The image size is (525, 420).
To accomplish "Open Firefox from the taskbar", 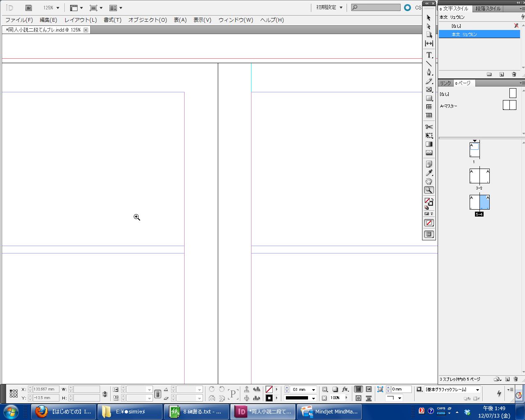I will pyautogui.click(x=64, y=412).
